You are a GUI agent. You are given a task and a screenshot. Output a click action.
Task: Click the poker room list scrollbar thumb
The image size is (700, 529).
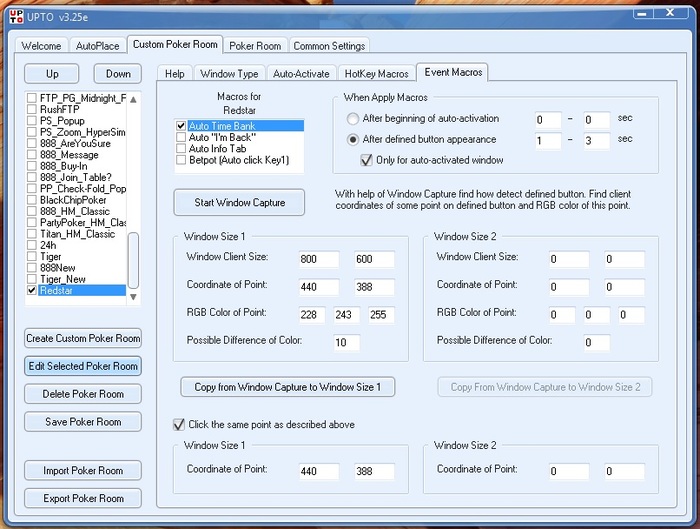tap(133, 261)
